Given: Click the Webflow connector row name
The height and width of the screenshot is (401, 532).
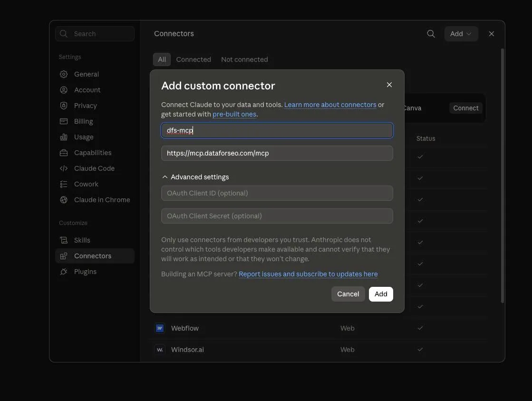Looking at the screenshot, I should click(x=184, y=328).
